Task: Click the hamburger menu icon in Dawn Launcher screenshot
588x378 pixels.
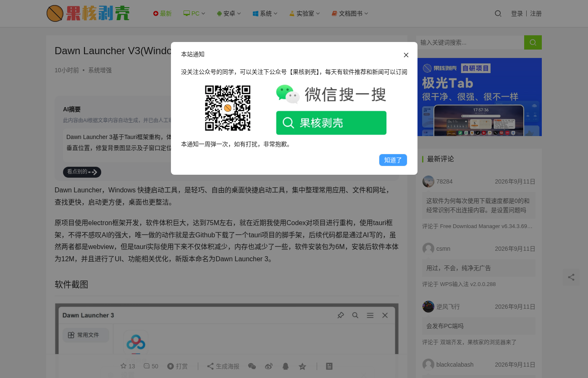Action: pos(370,315)
